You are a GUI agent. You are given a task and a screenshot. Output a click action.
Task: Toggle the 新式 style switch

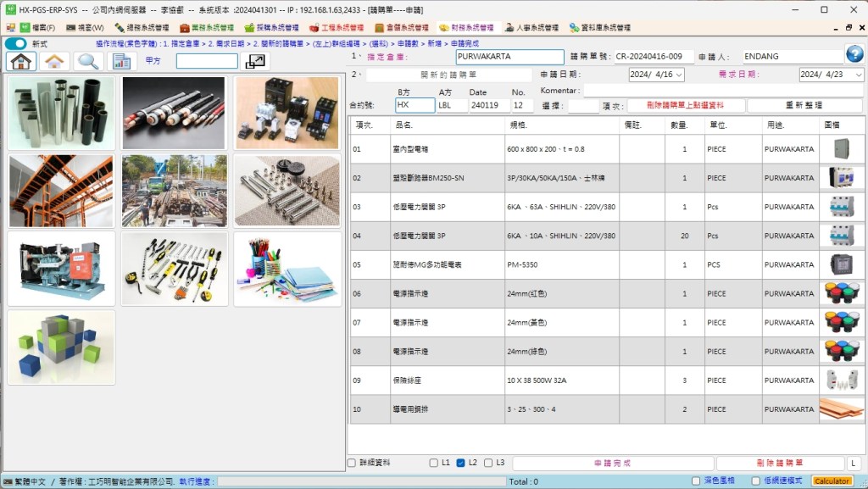point(16,43)
